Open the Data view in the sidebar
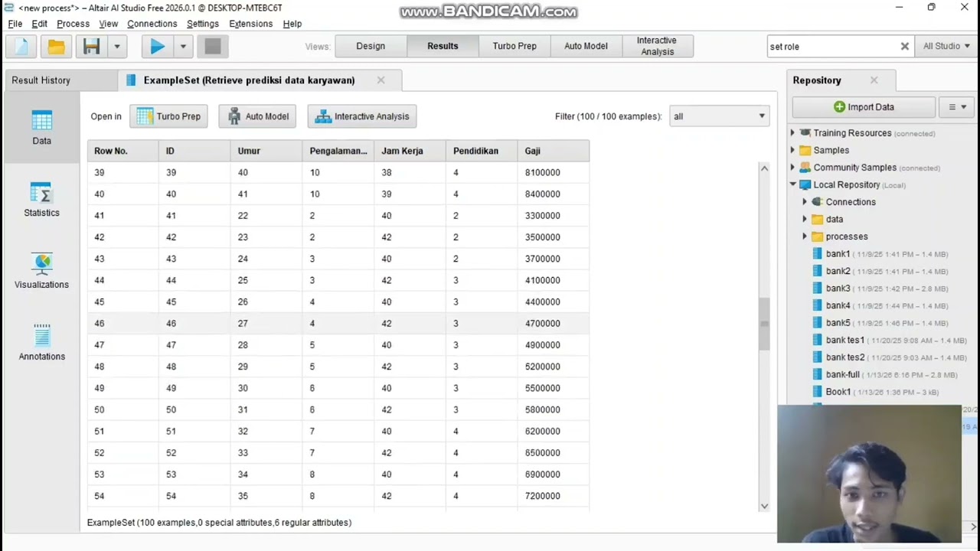Screen dimensions: 980x551 pyautogui.click(x=41, y=127)
